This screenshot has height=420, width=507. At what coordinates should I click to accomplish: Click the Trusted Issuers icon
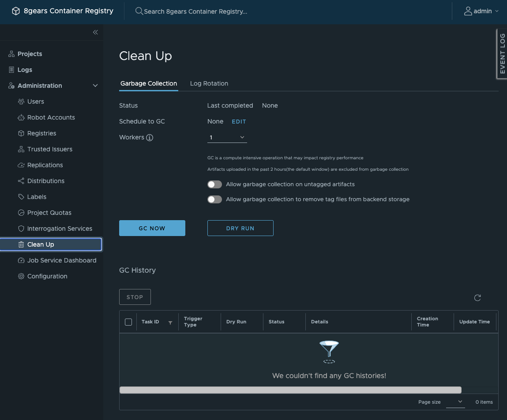pyautogui.click(x=21, y=149)
